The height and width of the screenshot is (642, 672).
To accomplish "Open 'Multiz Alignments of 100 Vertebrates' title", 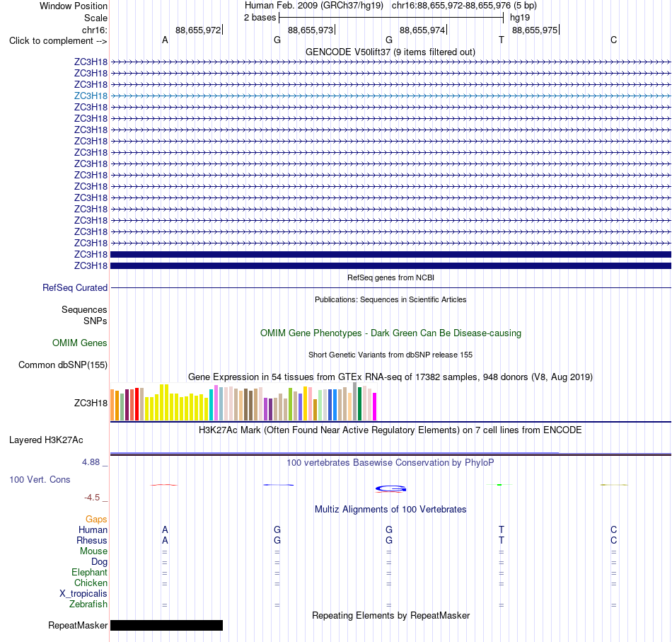I will click(x=390, y=510).
